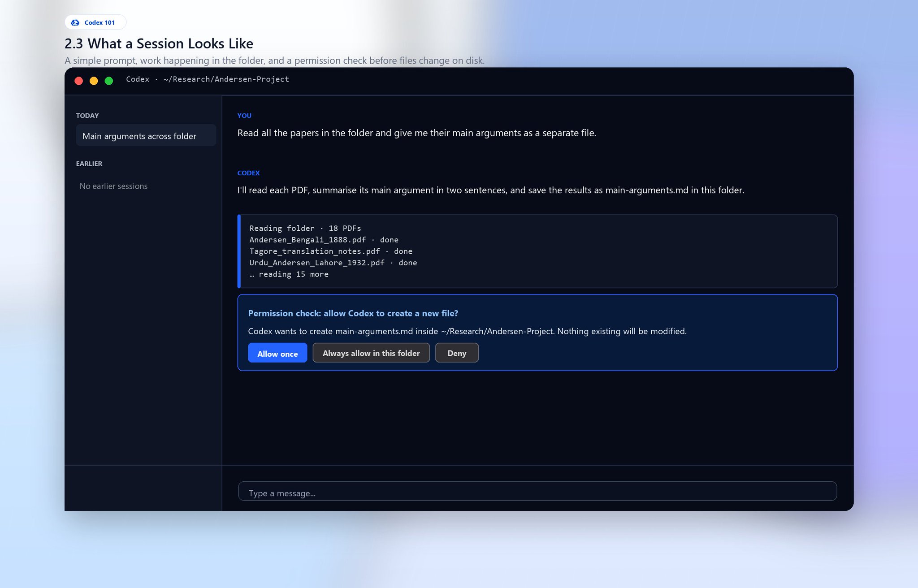Image resolution: width=918 pixels, height=588 pixels.
Task: Click the heading '2.3 What a Session Looks Like'
Action: click(x=159, y=43)
